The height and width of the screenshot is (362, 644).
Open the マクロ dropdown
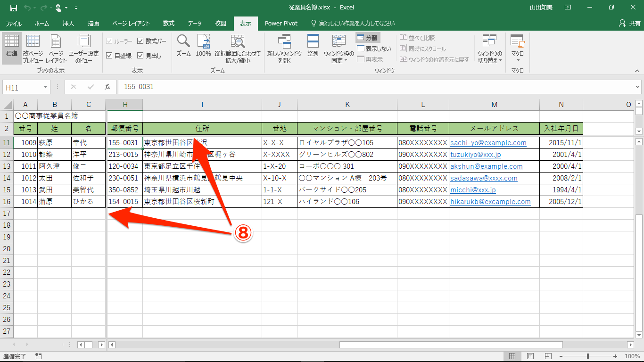[518, 49]
